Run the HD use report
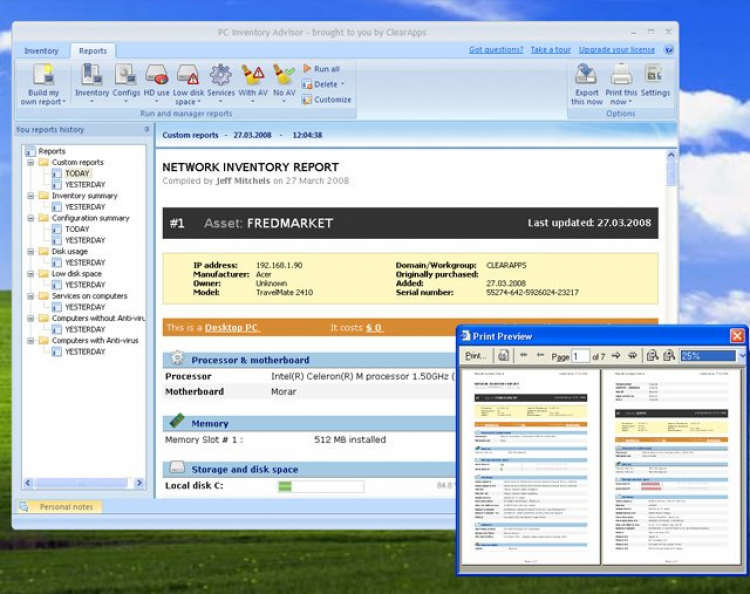This screenshot has height=594, width=750. tap(156, 82)
